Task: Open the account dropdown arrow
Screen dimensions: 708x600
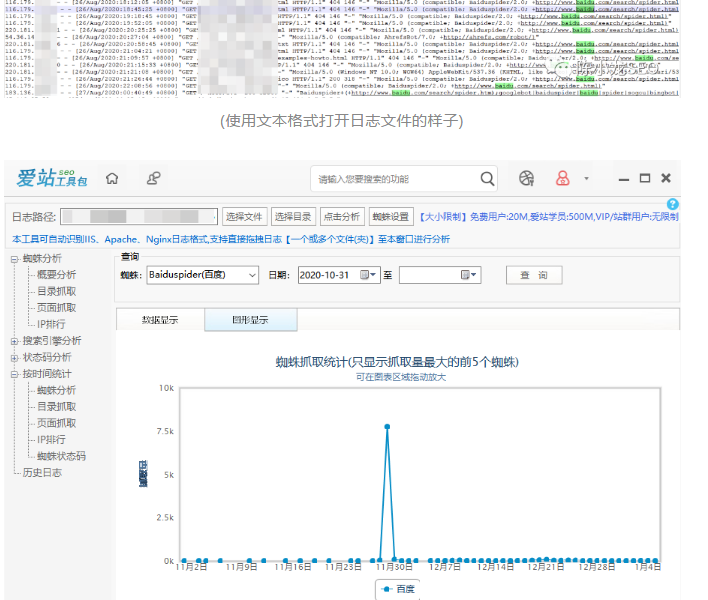Action: [x=586, y=178]
